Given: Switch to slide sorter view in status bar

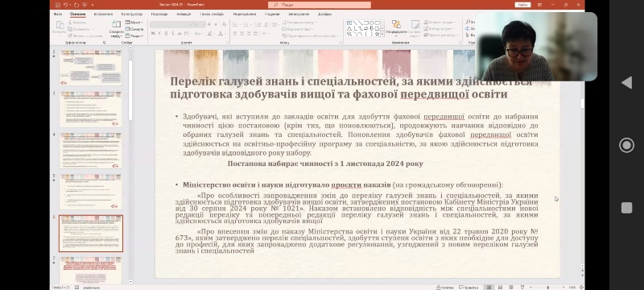Looking at the screenshot, I should pos(500,287).
